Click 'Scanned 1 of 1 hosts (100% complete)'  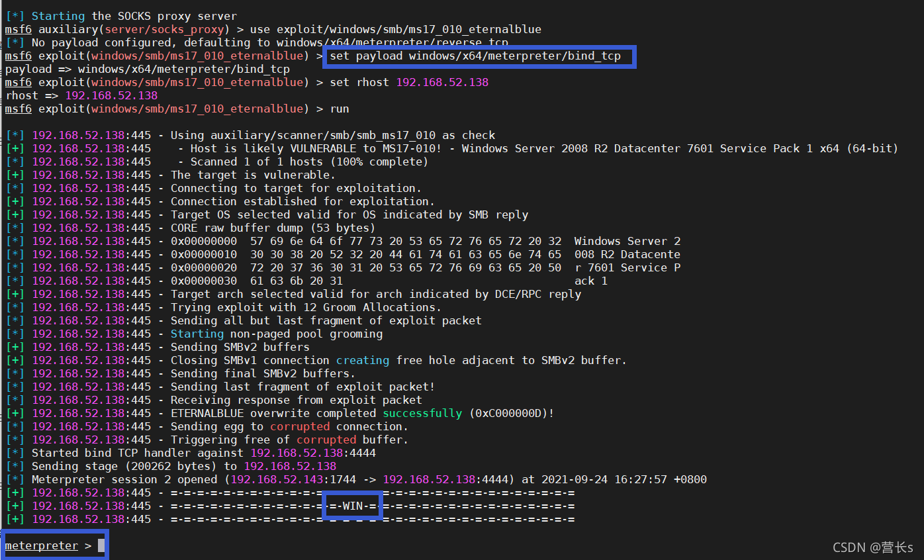click(310, 162)
